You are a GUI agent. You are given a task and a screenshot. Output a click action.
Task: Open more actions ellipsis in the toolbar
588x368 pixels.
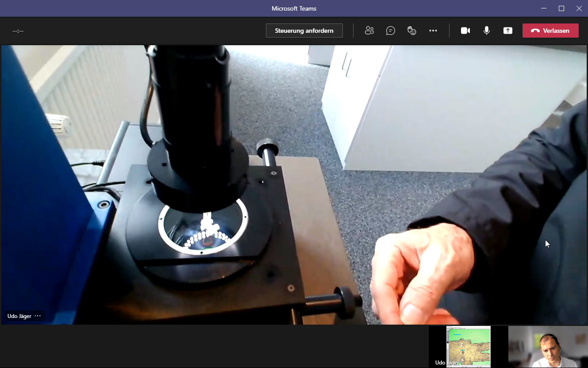(x=433, y=31)
